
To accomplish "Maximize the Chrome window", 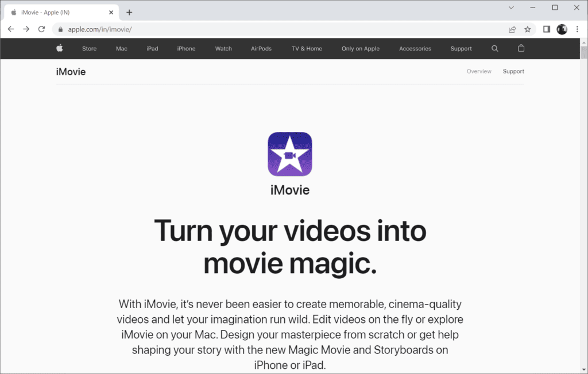I will [555, 7].
